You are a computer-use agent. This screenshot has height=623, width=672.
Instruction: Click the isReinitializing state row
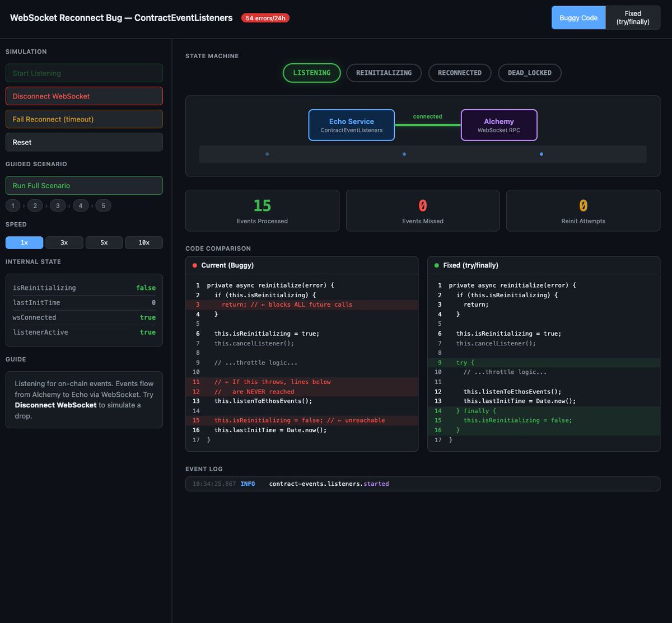84,288
